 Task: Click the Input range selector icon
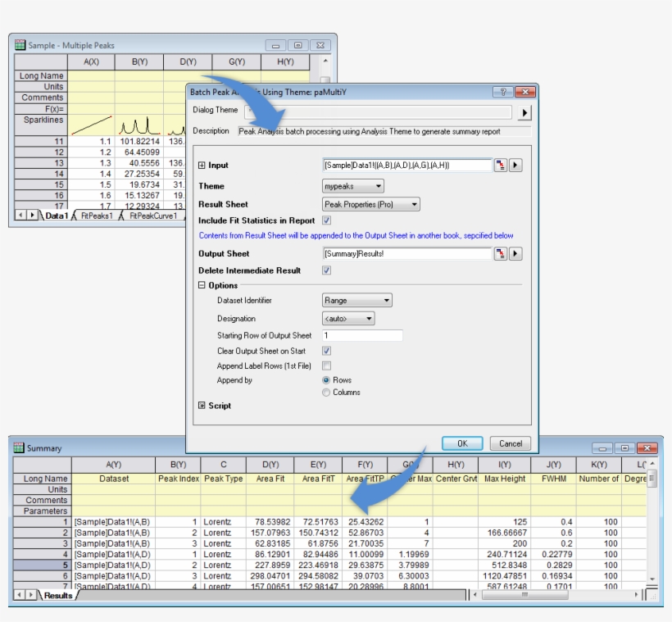pyautogui.click(x=500, y=165)
